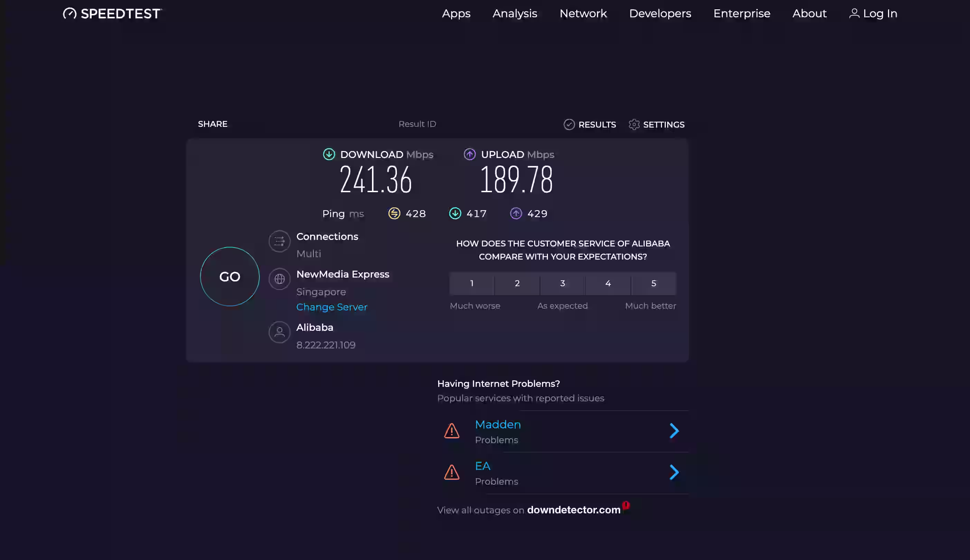The width and height of the screenshot is (970, 560).
Task: Click the SHARE label
Action: [x=213, y=124]
